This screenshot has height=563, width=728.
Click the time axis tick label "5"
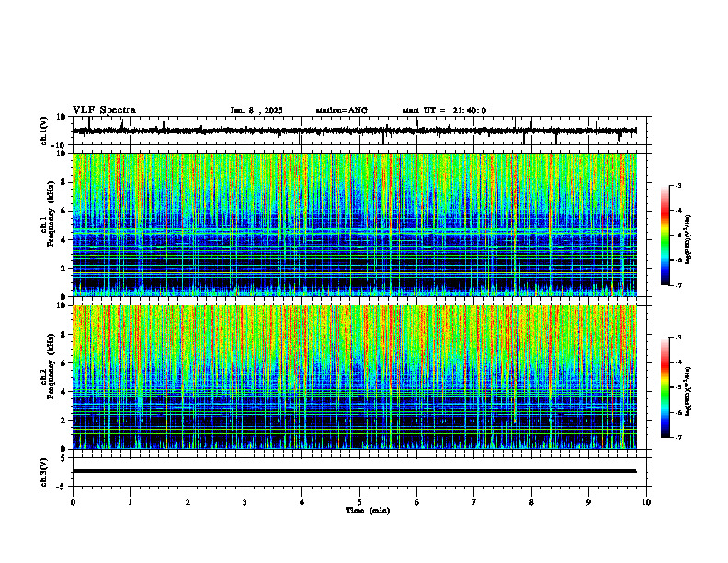(359, 502)
